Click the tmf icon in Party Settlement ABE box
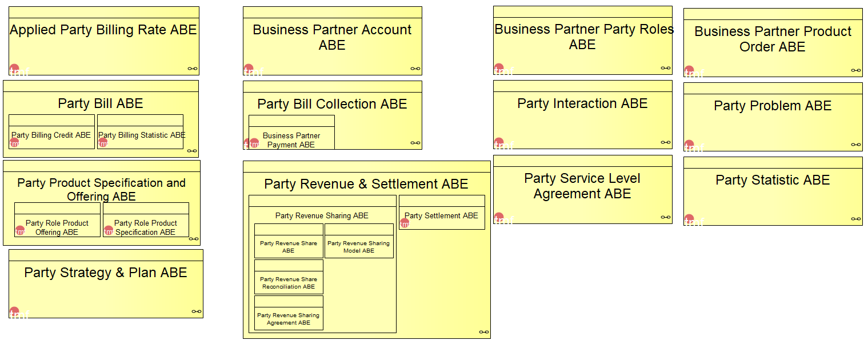The image size is (868, 344). (405, 223)
